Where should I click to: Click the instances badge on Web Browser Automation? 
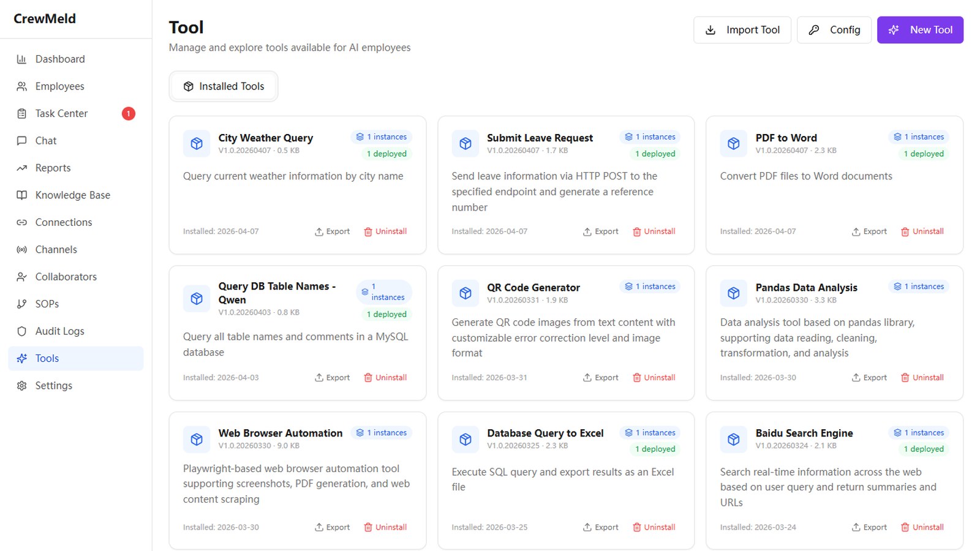pyautogui.click(x=382, y=433)
